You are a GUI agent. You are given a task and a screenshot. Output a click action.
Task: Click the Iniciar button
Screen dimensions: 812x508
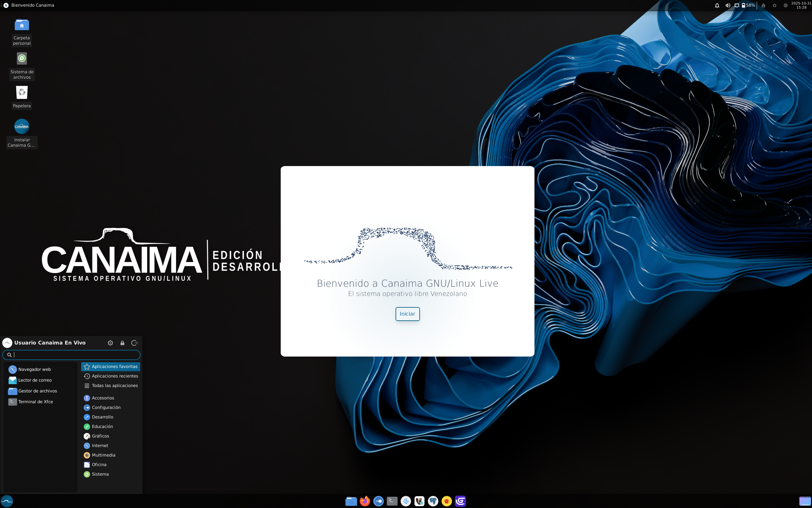[x=407, y=314]
